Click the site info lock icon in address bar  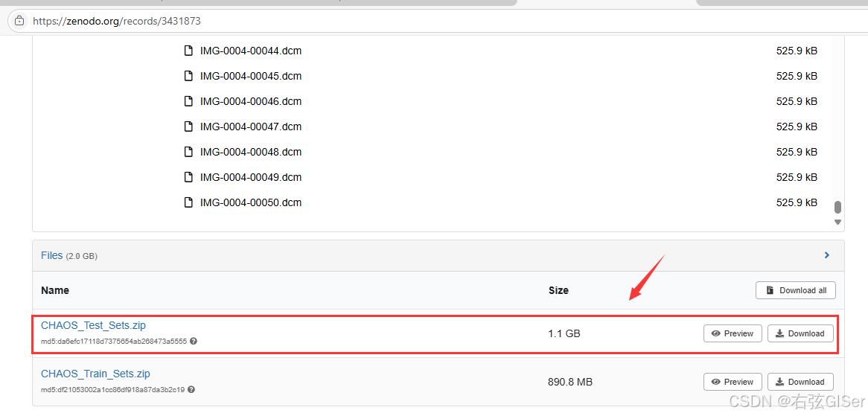coord(19,21)
